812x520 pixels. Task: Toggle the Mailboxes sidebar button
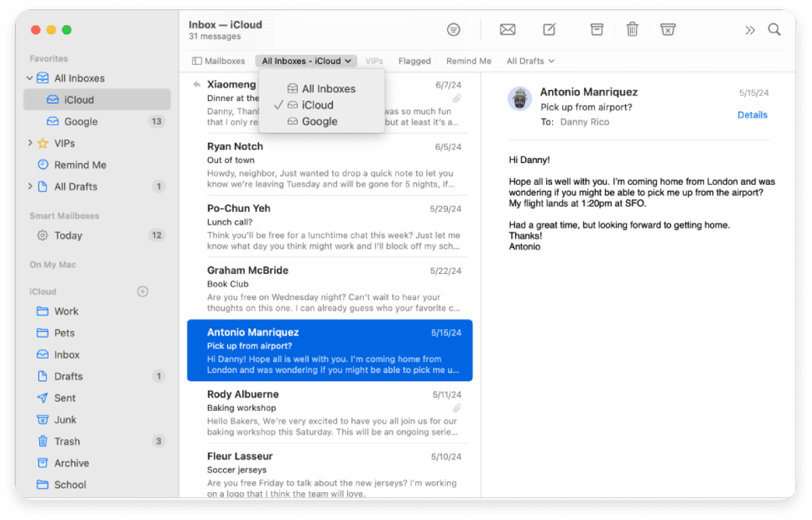(x=218, y=61)
